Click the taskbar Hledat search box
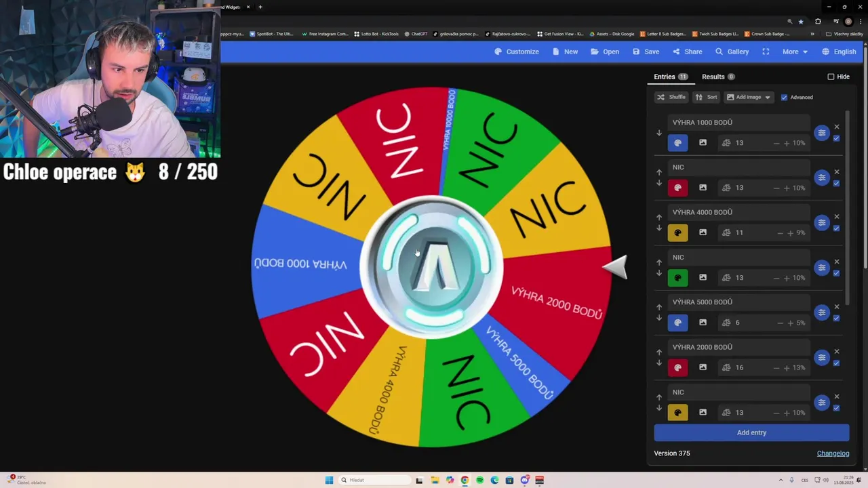The height and width of the screenshot is (488, 868). pyautogui.click(x=375, y=480)
